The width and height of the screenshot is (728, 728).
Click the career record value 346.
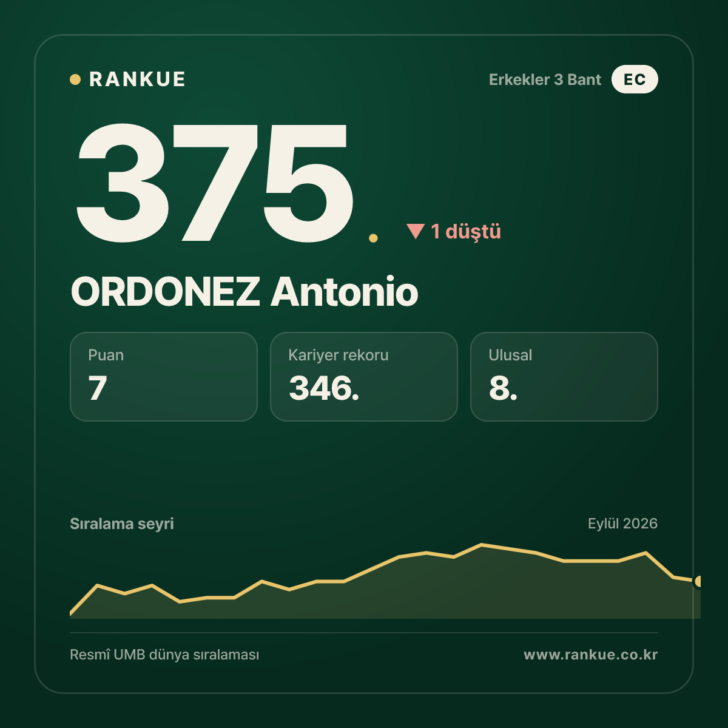(x=324, y=388)
